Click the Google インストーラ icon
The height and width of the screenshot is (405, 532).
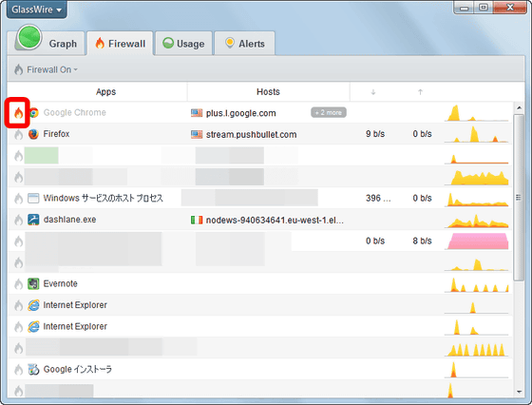click(x=33, y=370)
